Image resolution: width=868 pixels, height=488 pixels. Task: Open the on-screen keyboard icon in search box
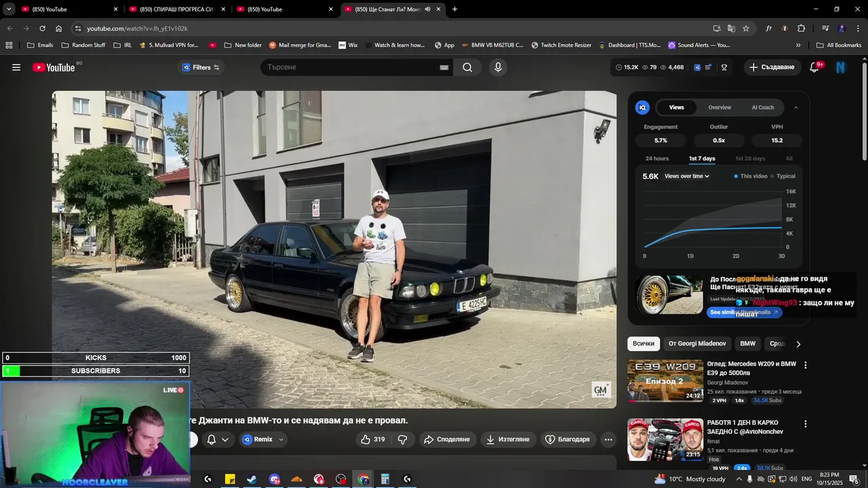(x=444, y=67)
